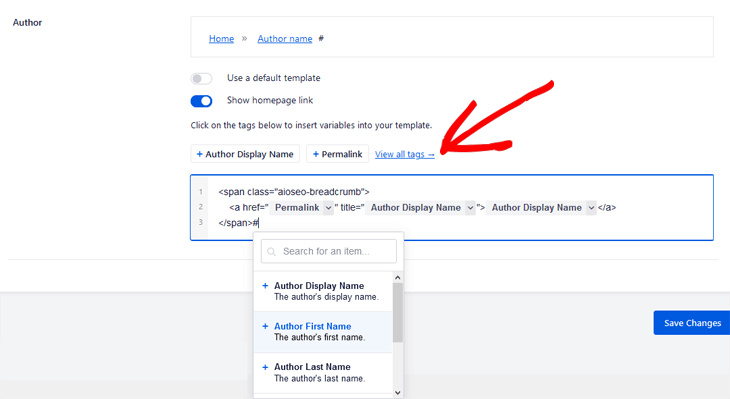This screenshot has width=730, height=399.
Task: Select Author Display Name from tag list
Action: click(x=323, y=291)
